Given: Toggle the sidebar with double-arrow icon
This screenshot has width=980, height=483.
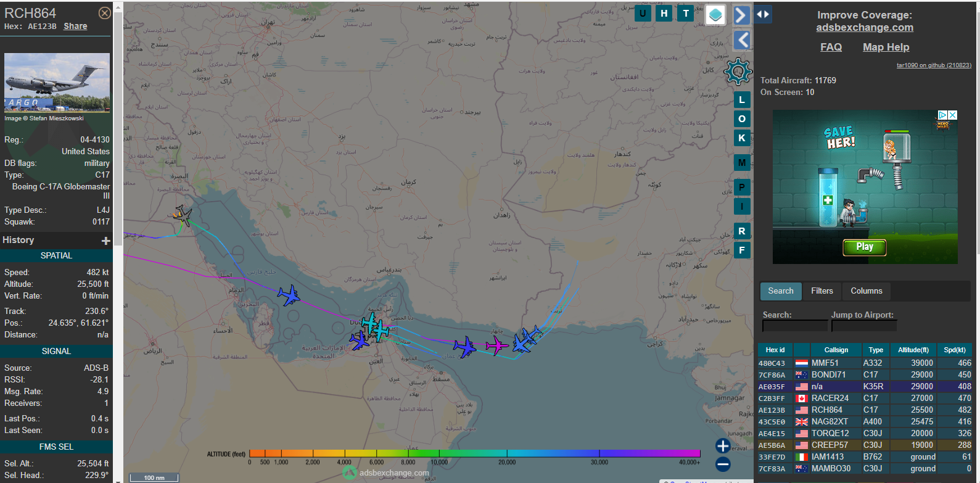Looking at the screenshot, I should point(763,14).
